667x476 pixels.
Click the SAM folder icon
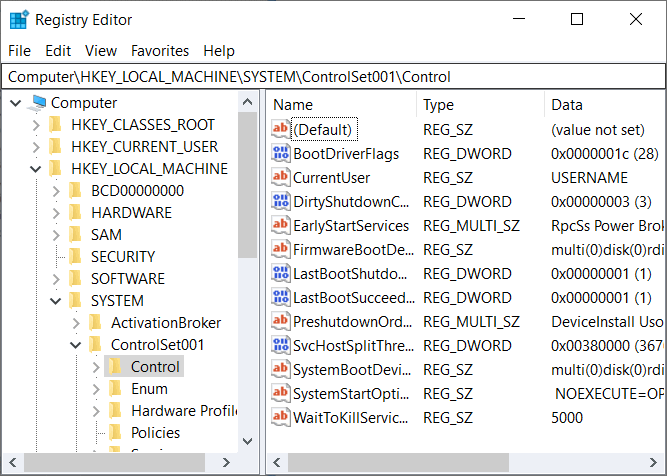(75, 235)
